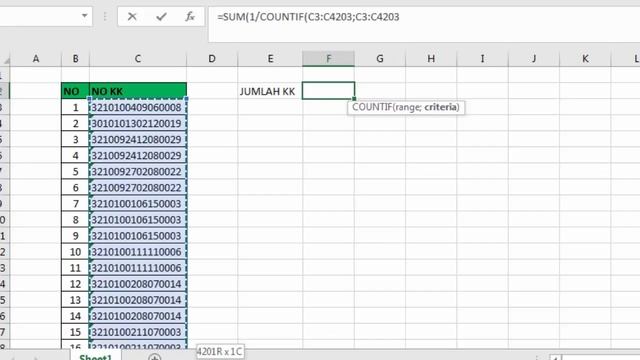Add a new sheet with plus icon
Screen dimensions: 640x360
pos(154,358)
